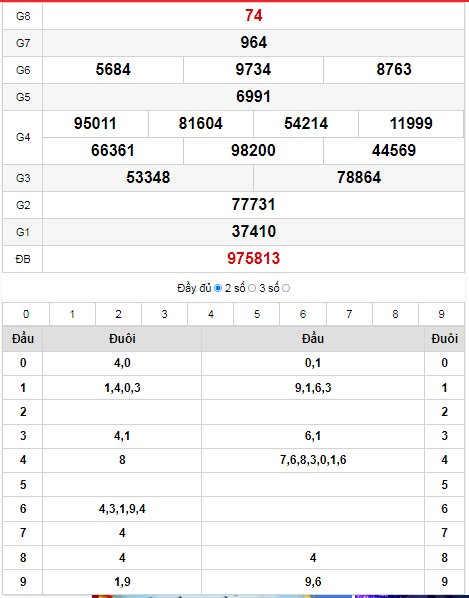Click the G3 number 53348

tap(148, 178)
